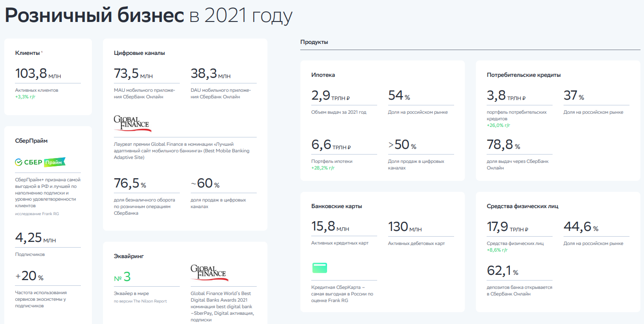Select the "62,1 %" figure
Image resolution: width=644 pixels, height=324 pixels.
pyautogui.click(x=503, y=271)
